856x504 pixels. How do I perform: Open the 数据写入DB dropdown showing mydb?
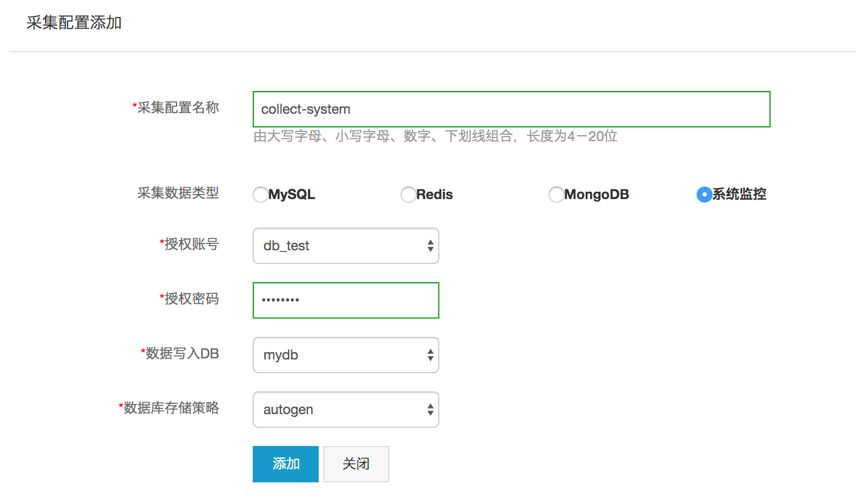pos(345,354)
